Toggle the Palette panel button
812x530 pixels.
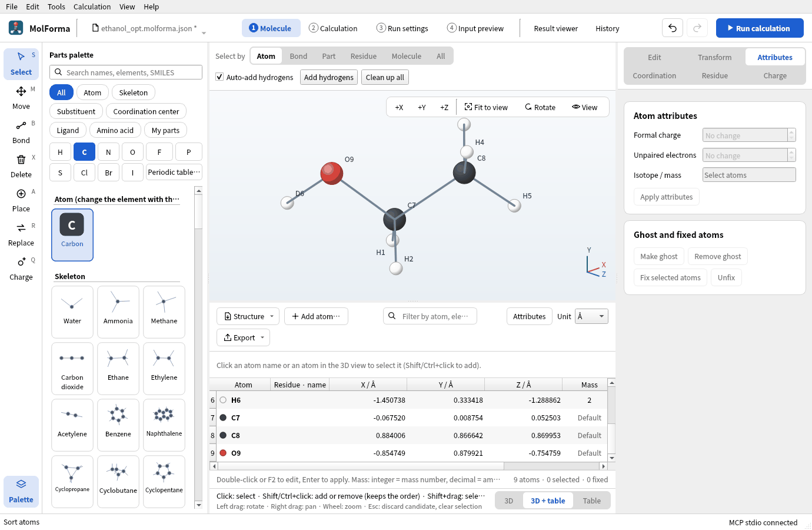pyautogui.click(x=21, y=491)
